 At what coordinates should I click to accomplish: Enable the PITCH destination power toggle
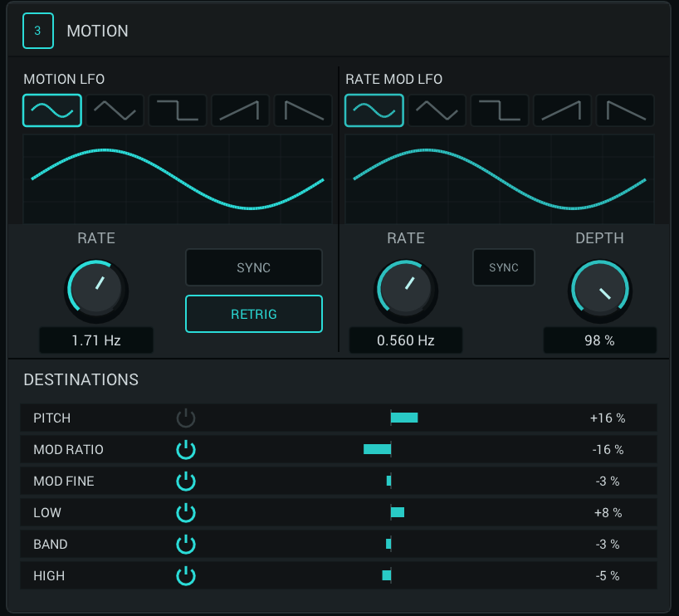(186, 418)
